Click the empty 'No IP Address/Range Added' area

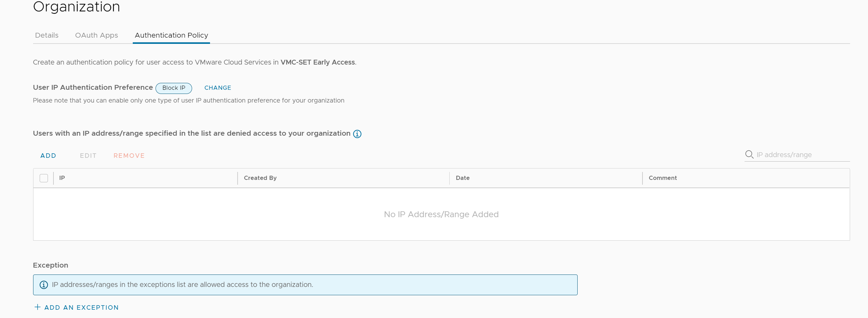pos(441,214)
